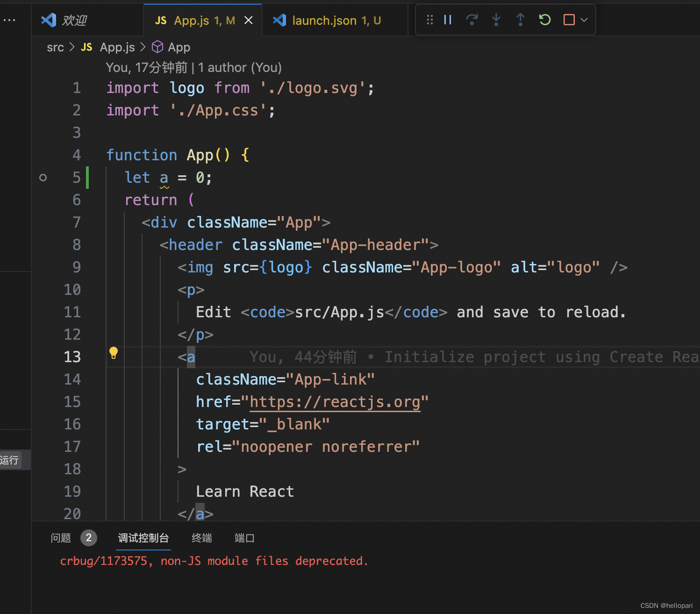Image resolution: width=700 pixels, height=614 pixels.
Task: Grab the debug toolbar drag handle
Action: pyautogui.click(x=430, y=20)
